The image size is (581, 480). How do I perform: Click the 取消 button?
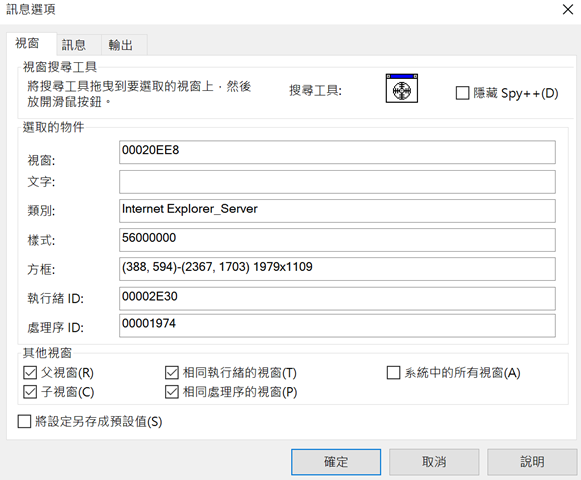(434, 462)
